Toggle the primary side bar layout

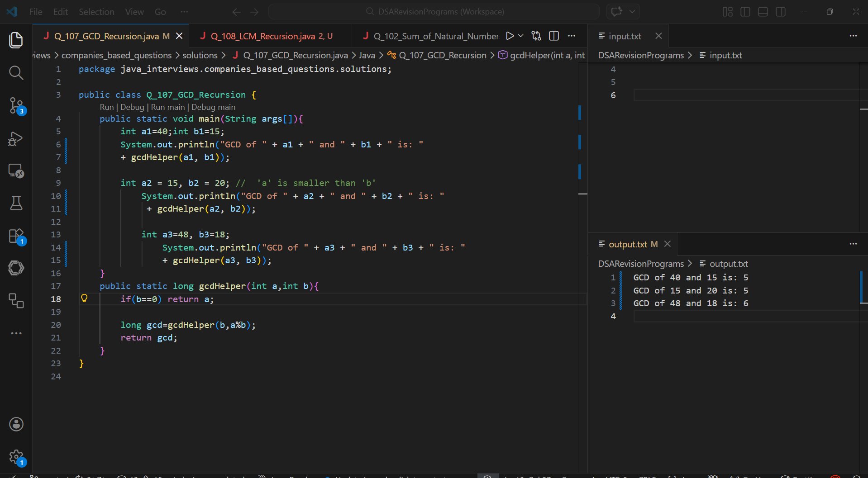coord(745,12)
